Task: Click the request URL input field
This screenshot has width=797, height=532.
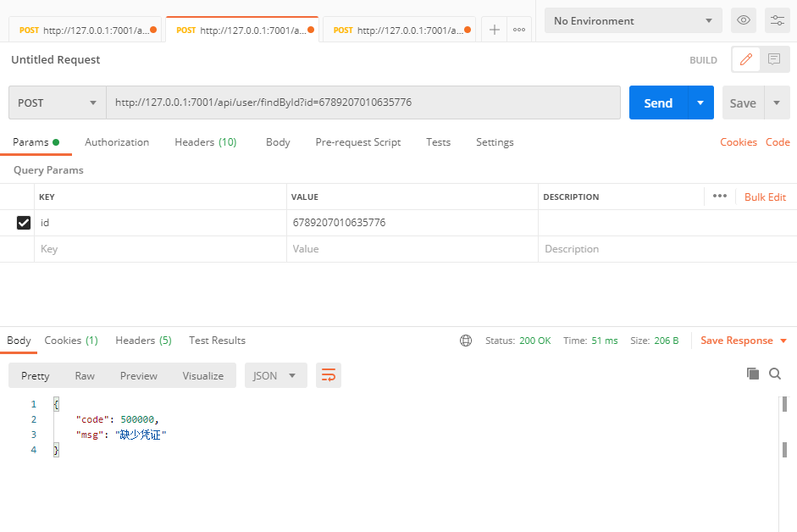Action: [x=363, y=103]
